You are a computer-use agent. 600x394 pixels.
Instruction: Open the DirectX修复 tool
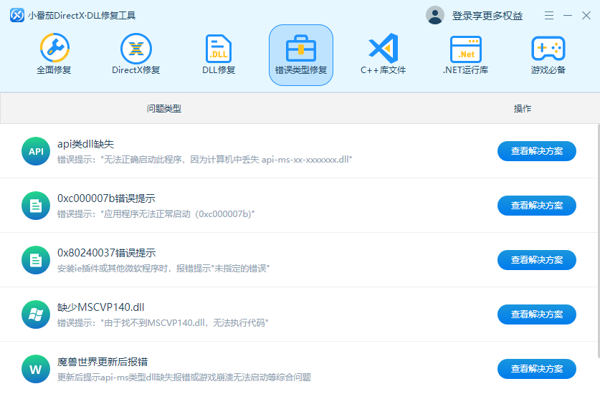(x=136, y=54)
